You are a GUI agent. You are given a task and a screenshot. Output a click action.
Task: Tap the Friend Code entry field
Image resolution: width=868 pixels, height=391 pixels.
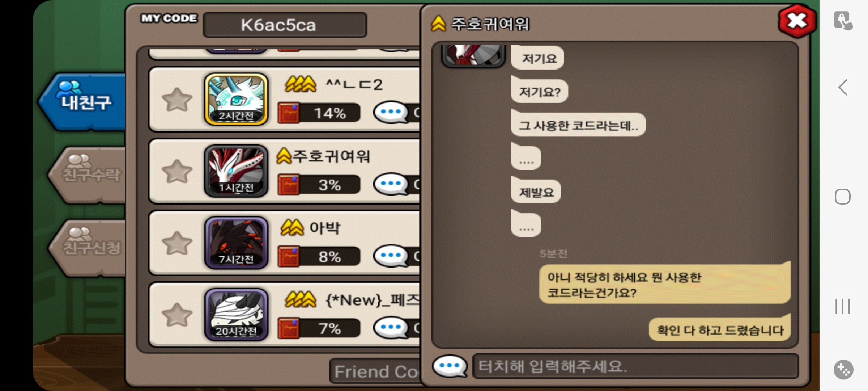375,371
